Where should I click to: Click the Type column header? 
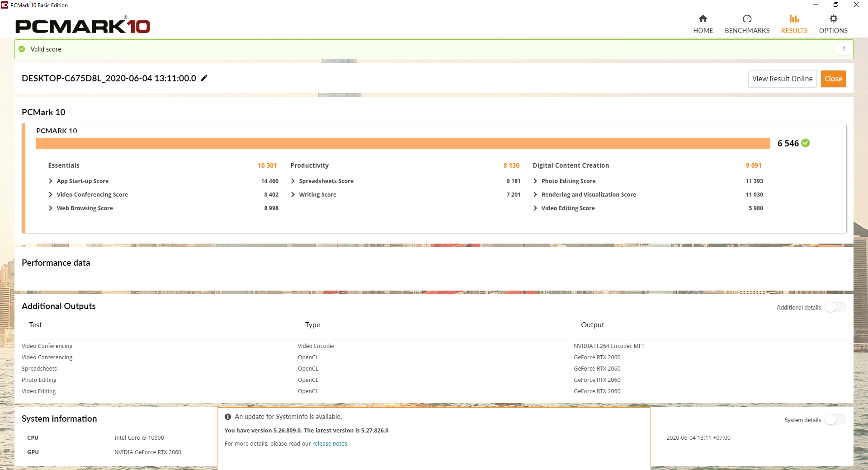[312, 325]
